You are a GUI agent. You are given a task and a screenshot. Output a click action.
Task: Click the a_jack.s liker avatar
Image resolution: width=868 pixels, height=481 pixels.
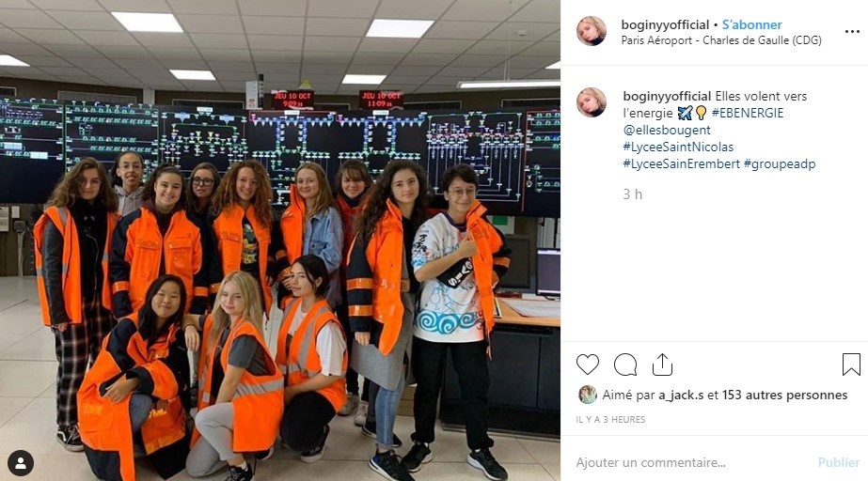[x=588, y=395]
